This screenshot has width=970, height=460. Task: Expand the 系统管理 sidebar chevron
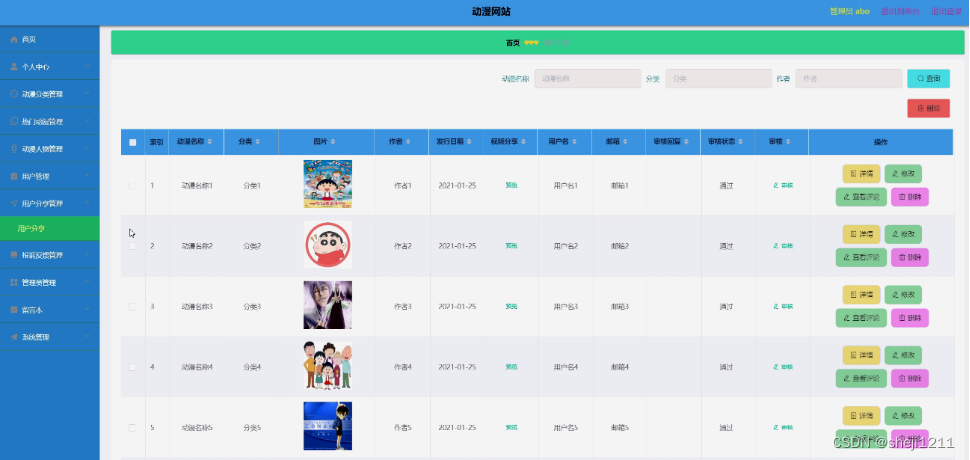[87, 336]
